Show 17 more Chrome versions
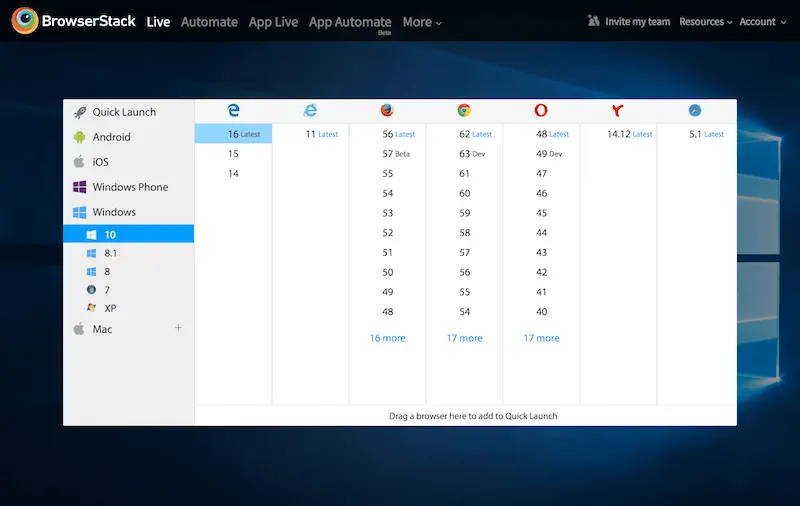 point(464,338)
